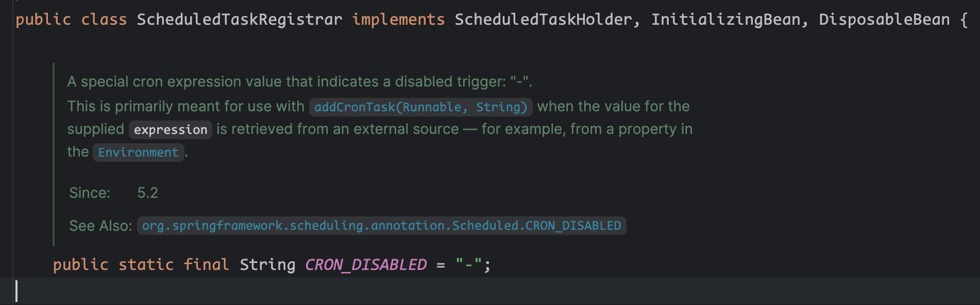Click the String type in the field declaration

coord(267,265)
